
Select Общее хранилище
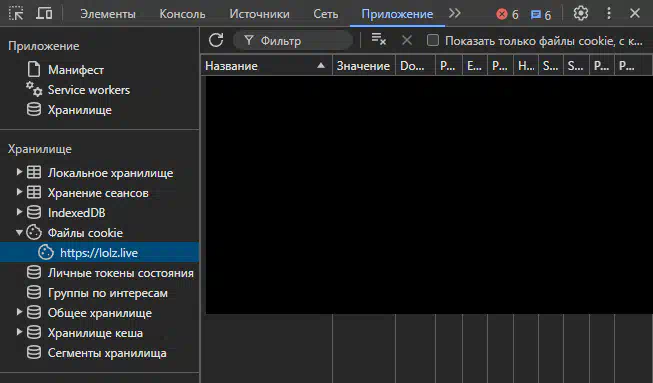point(100,313)
